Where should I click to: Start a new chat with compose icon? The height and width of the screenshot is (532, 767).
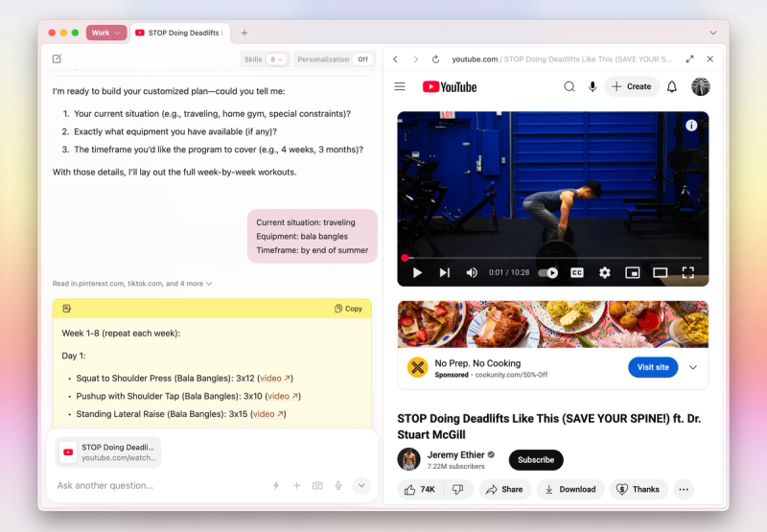[57, 58]
